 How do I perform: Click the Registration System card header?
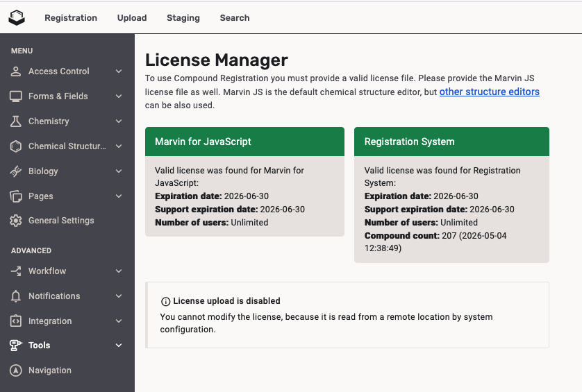451,142
